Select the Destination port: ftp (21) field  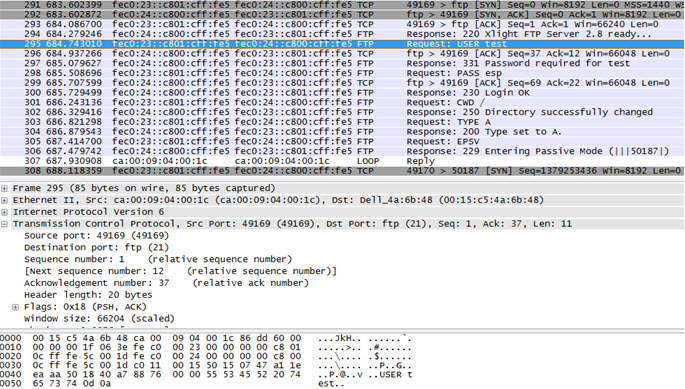coord(97,247)
